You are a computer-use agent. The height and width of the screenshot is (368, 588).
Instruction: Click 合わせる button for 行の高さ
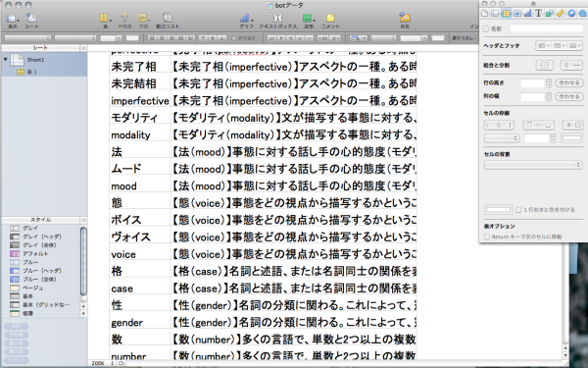pos(569,83)
